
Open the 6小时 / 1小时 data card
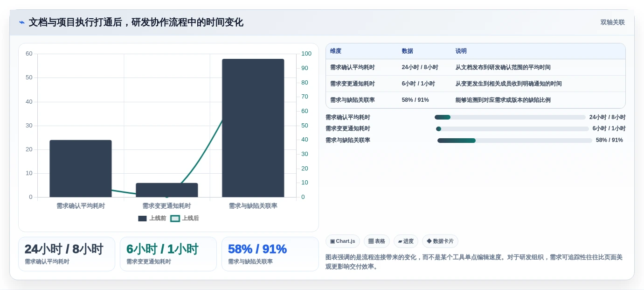(168, 254)
